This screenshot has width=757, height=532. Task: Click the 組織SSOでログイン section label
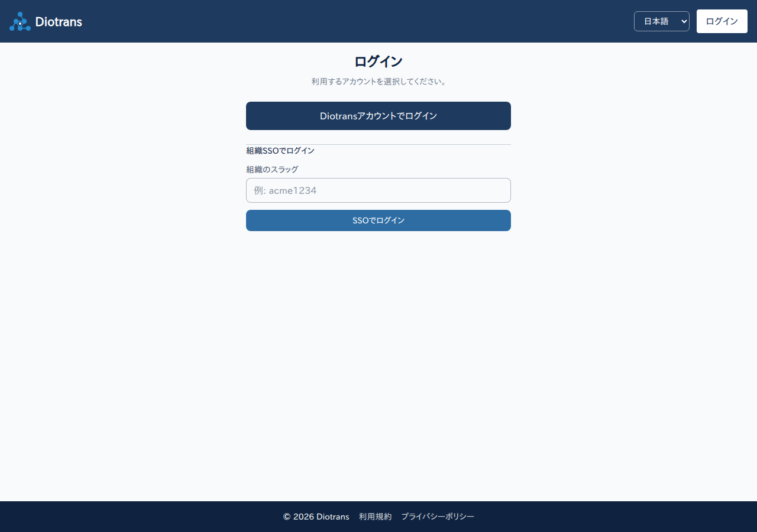[x=280, y=151]
